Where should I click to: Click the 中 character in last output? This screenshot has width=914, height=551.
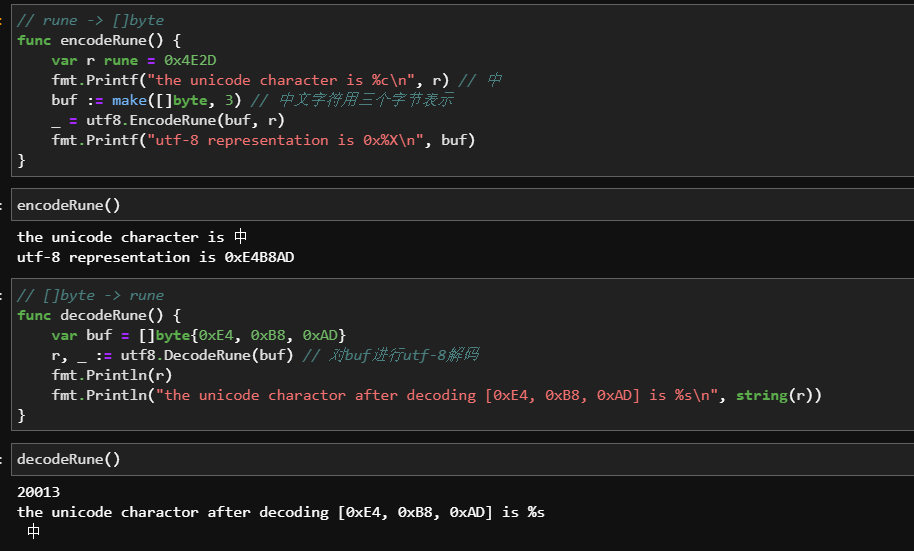[x=33, y=531]
